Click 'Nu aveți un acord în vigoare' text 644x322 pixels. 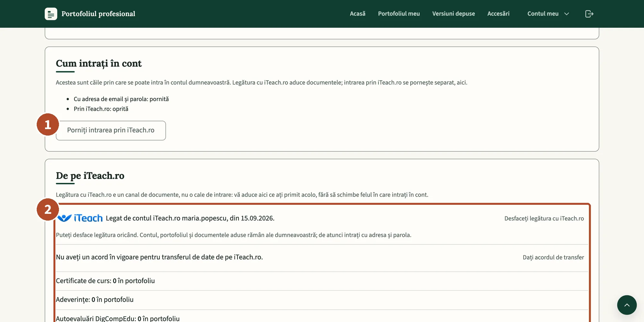click(x=159, y=257)
